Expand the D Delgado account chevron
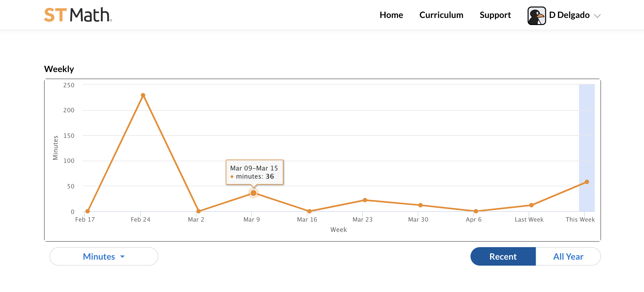The width and height of the screenshot is (644, 292). coord(597,16)
